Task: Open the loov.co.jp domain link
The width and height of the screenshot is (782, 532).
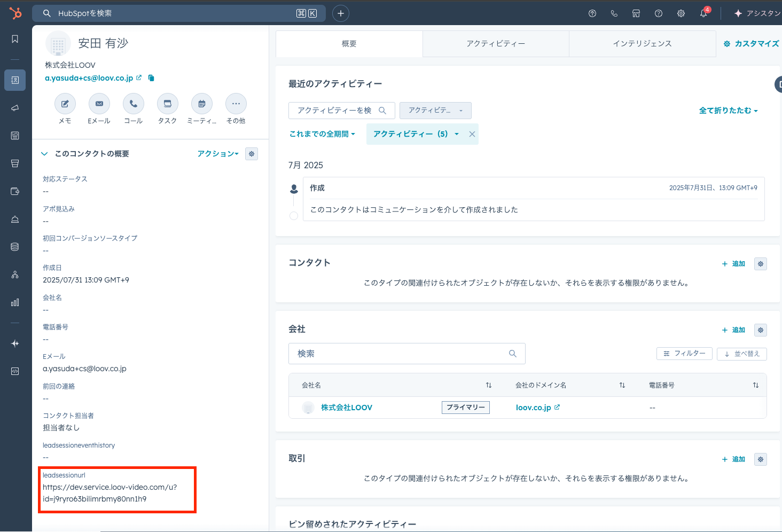Action: coord(534,408)
